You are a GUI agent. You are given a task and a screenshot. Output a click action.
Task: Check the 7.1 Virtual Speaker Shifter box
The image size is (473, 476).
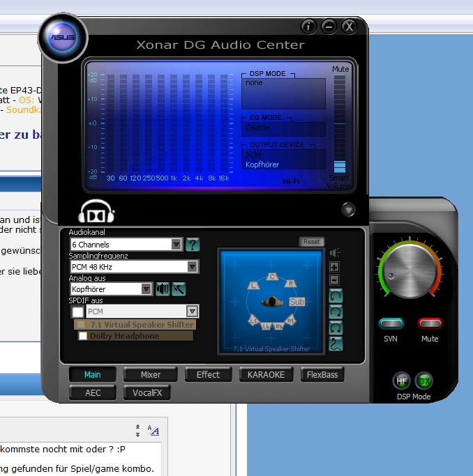pos(82,325)
